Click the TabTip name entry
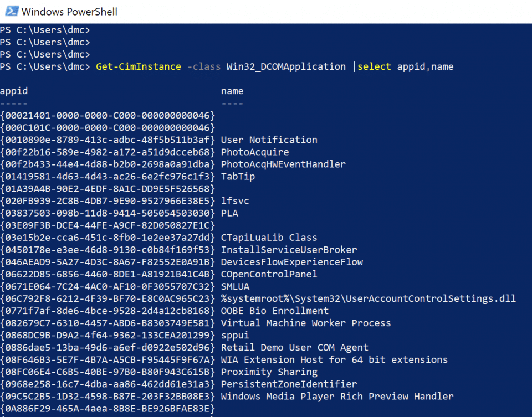The image size is (532, 417). click(238, 177)
